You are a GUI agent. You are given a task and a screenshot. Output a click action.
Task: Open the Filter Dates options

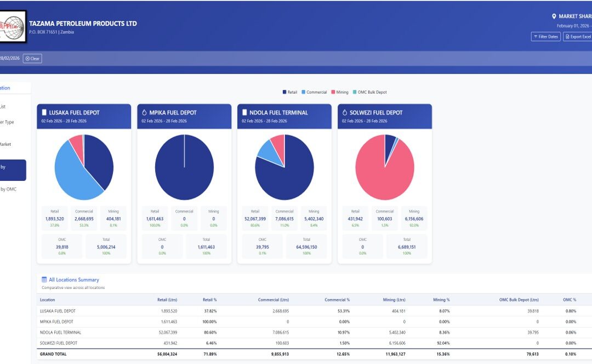pos(545,37)
